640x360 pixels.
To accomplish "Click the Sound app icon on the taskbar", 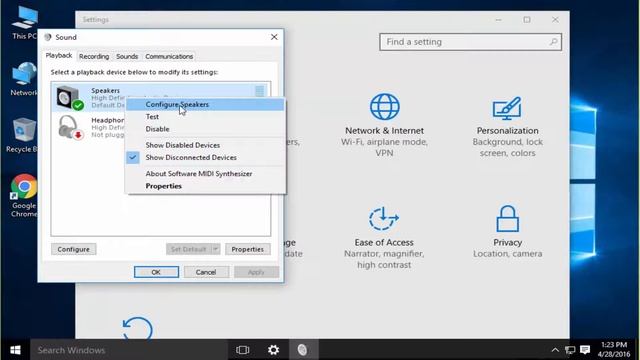I will (302, 350).
